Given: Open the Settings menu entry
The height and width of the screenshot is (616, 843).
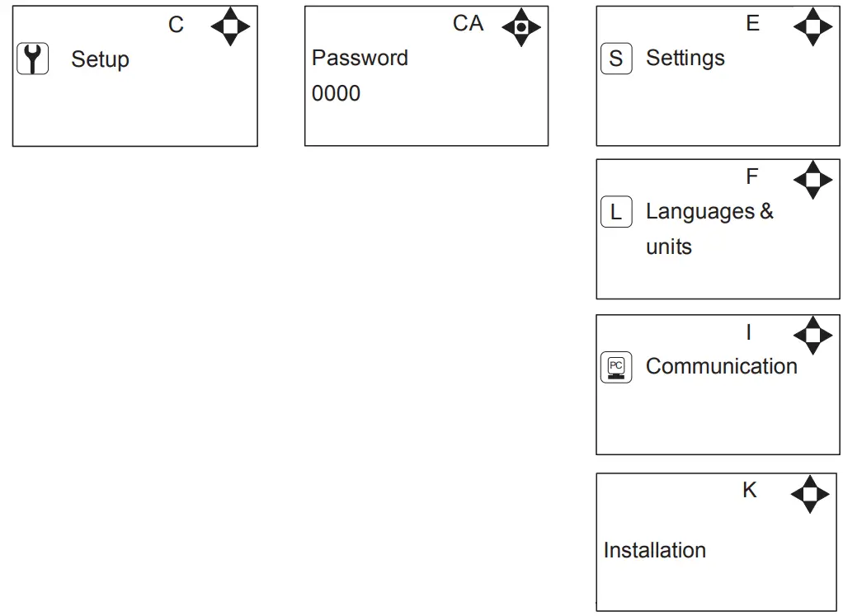Looking at the screenshot, I should point(685,59).
